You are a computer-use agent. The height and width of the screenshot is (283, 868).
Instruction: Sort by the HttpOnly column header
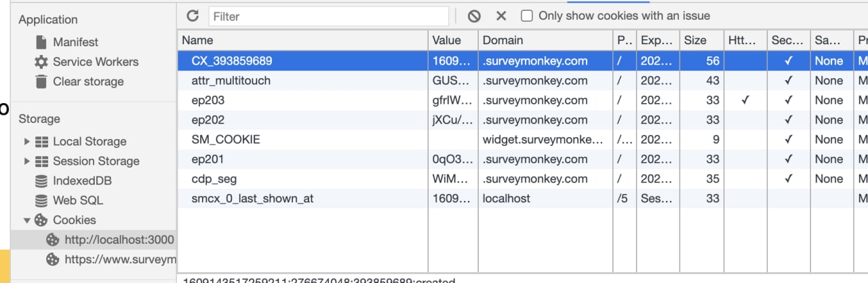click(745, 40)
